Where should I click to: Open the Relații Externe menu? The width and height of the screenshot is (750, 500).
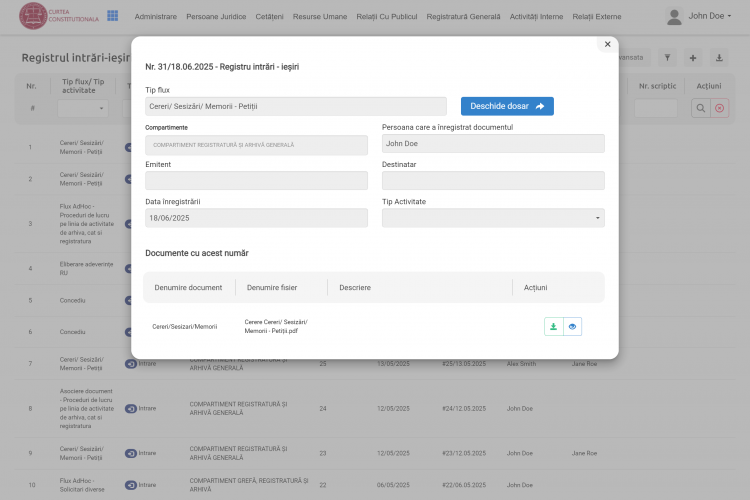(x=597, y=17)
